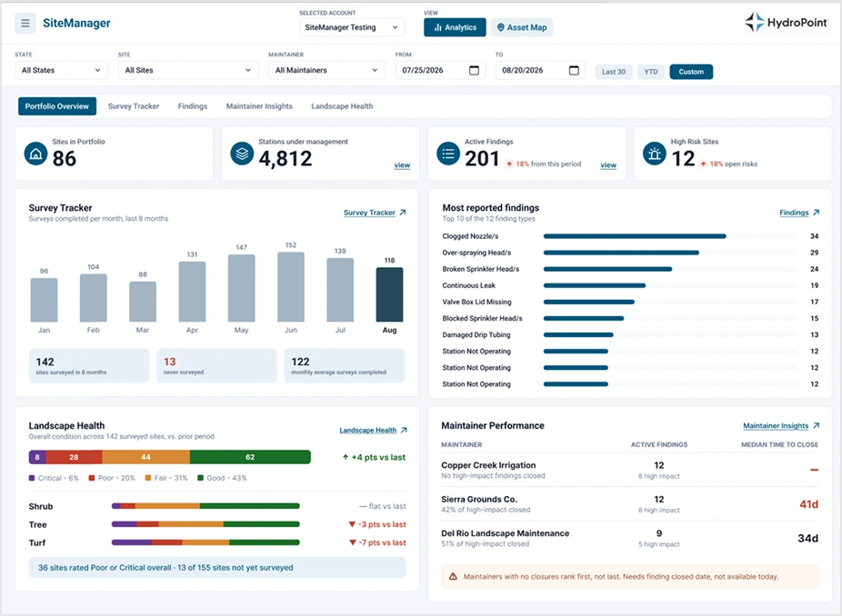Click the Damaged Drip Tubing row
The height and width of the screenshot is (616, 842).
(630, 335)
